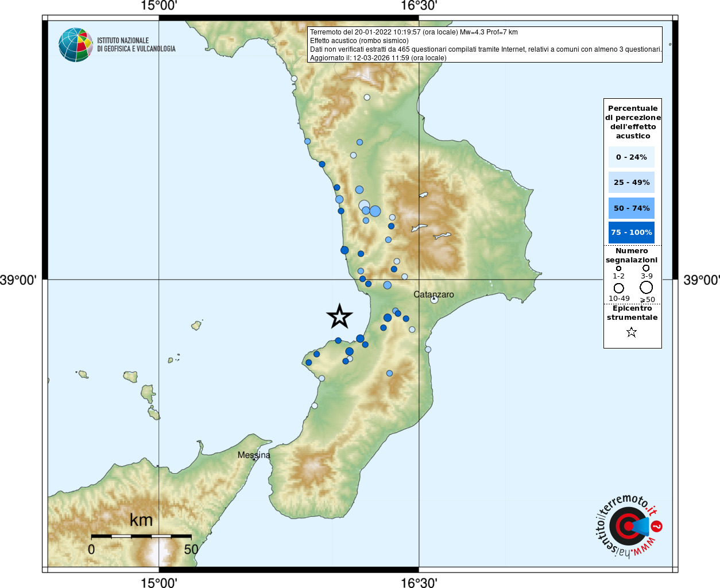Click the epicenter star on the map
Screen dimensions: 720x588
[x=339, y=316]
